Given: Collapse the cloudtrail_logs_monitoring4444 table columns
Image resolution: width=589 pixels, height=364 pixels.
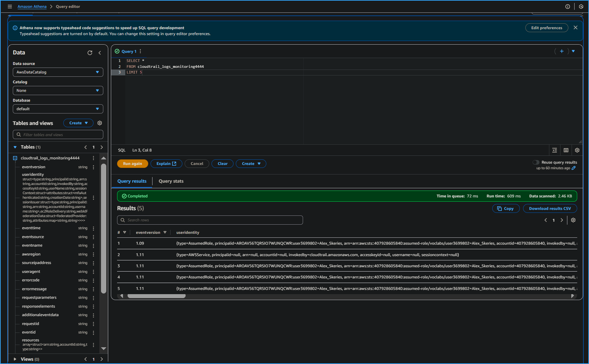Looking at the screenshot, I should (15, 158).
